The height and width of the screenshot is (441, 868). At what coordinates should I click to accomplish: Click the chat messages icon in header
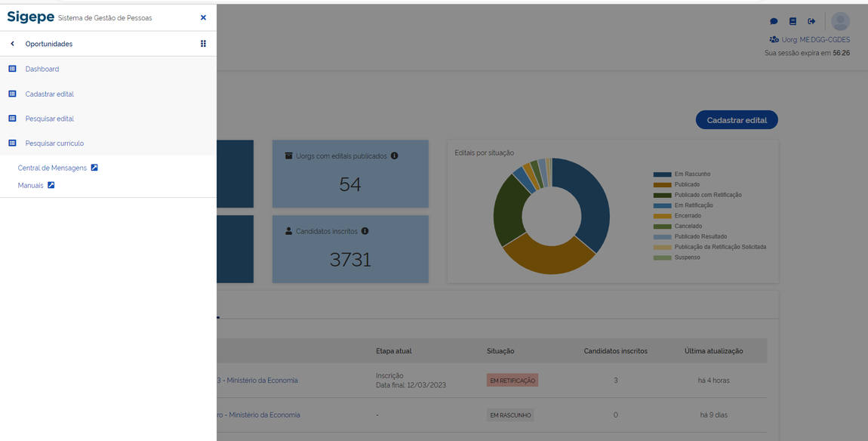774,21
